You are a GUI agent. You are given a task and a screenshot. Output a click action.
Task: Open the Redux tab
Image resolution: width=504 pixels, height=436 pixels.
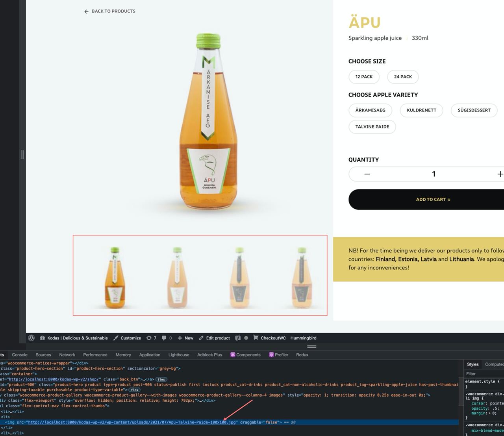tap(302, 355)
